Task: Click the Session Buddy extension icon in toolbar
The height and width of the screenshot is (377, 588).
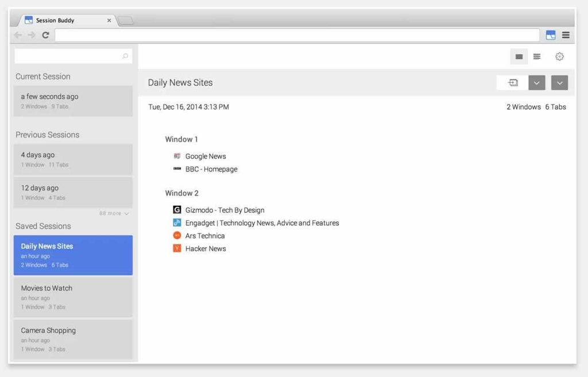Action: [551, 35]
